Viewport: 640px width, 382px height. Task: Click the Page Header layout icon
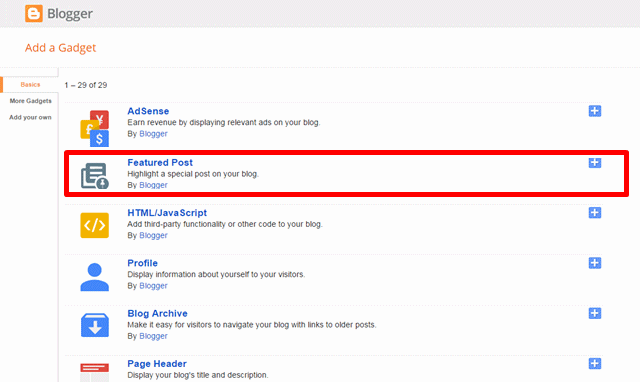(95, 372)
